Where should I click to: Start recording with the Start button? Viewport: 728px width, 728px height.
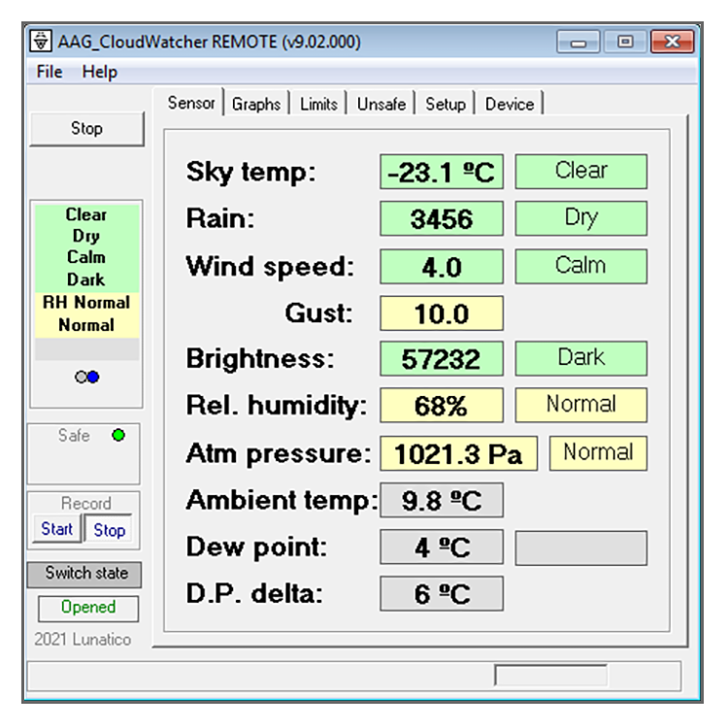click(x=57, y=529)
